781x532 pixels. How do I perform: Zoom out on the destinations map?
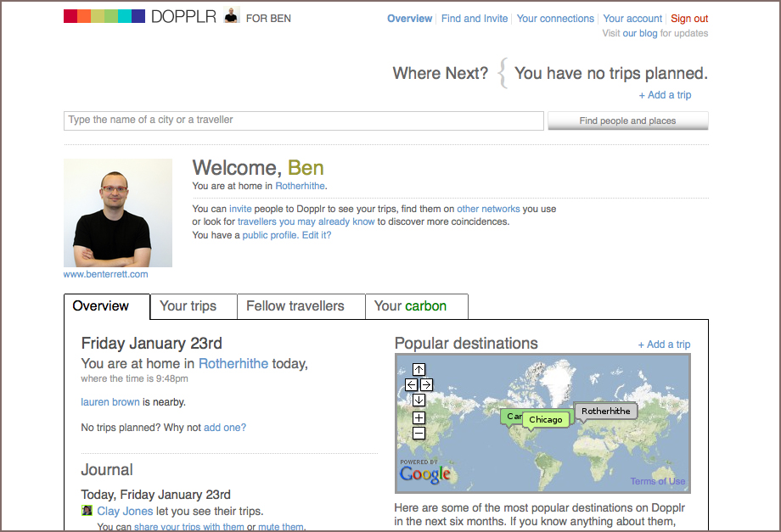(419, 433)
